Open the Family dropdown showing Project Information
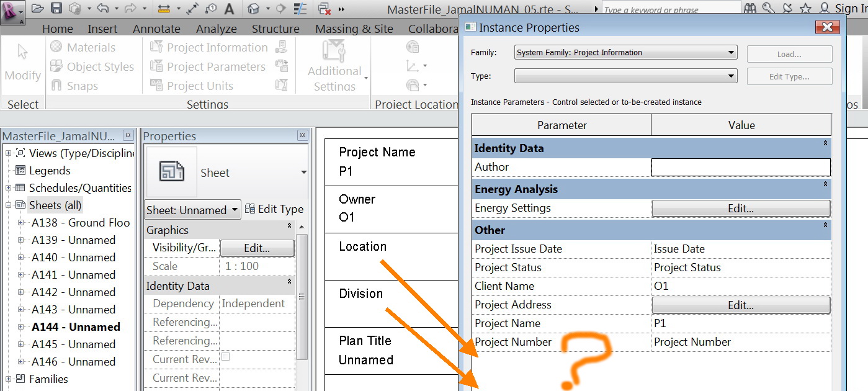 [624, 52]
